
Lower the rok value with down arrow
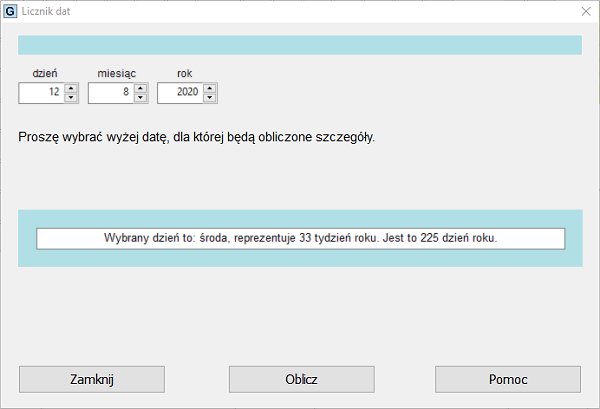(209, 97)
